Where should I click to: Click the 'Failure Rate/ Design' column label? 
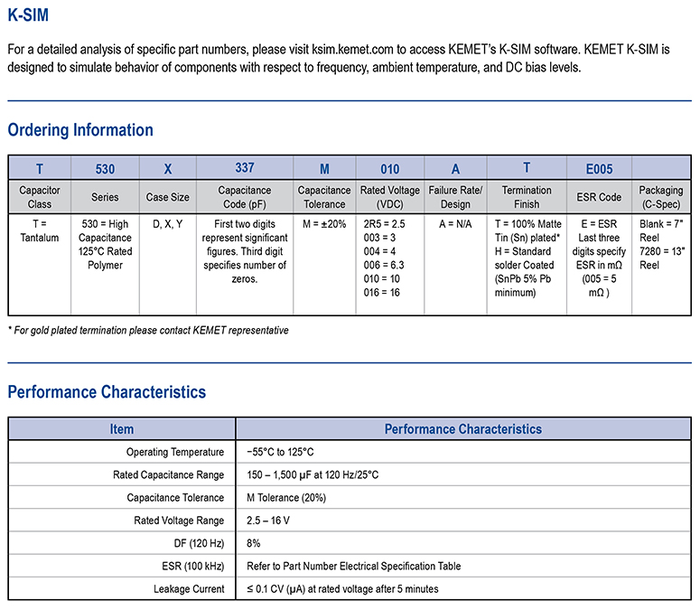pyautogui.click(x=455, y=197)
